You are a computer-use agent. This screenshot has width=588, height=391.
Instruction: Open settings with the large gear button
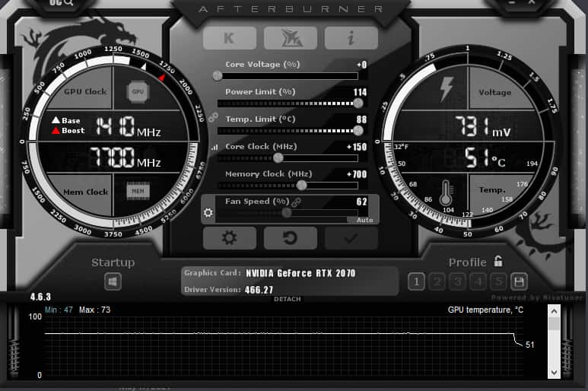pyautogui.click(x=230, y=237)
